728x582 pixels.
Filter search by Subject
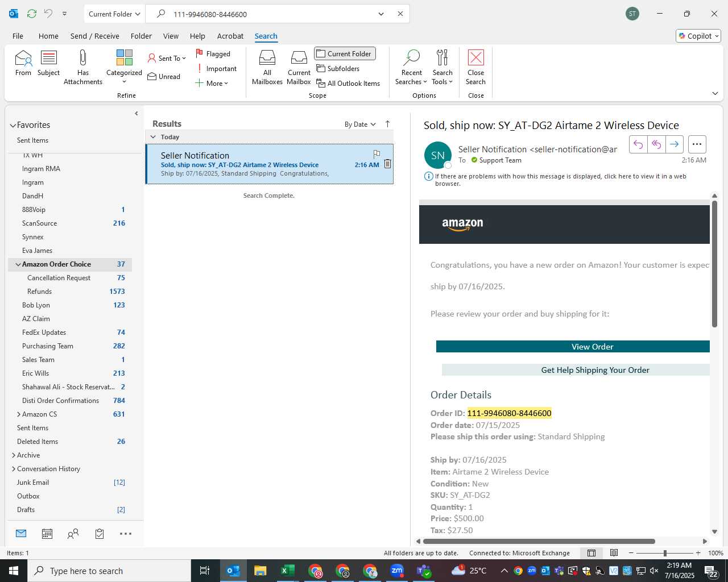point(48,63)
